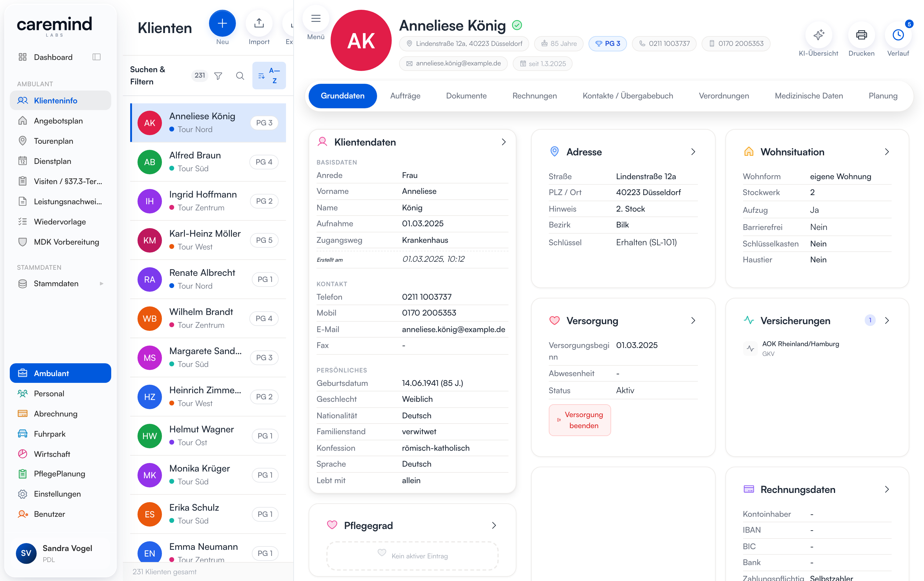Switch to the Grunddaten tab

coord(342,96)
